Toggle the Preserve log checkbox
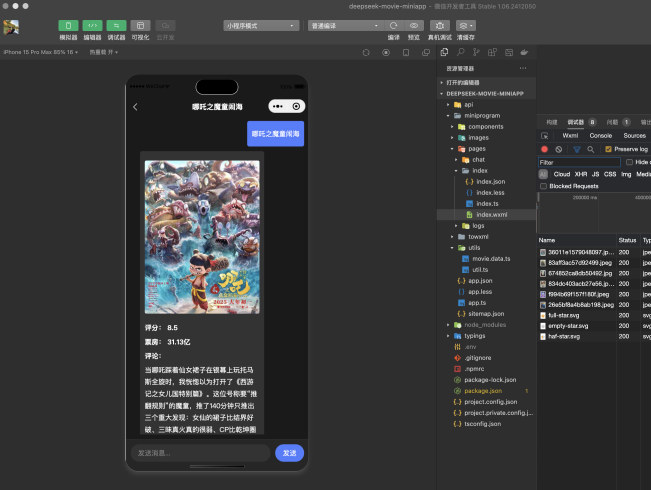The width and height of the screenshot is (651, 490). [x=609, y=149]
